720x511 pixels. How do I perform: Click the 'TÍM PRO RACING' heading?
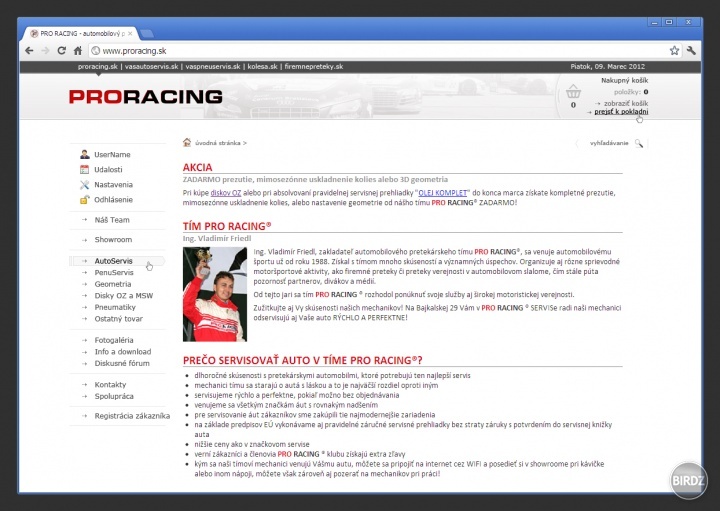click(227, 226)
